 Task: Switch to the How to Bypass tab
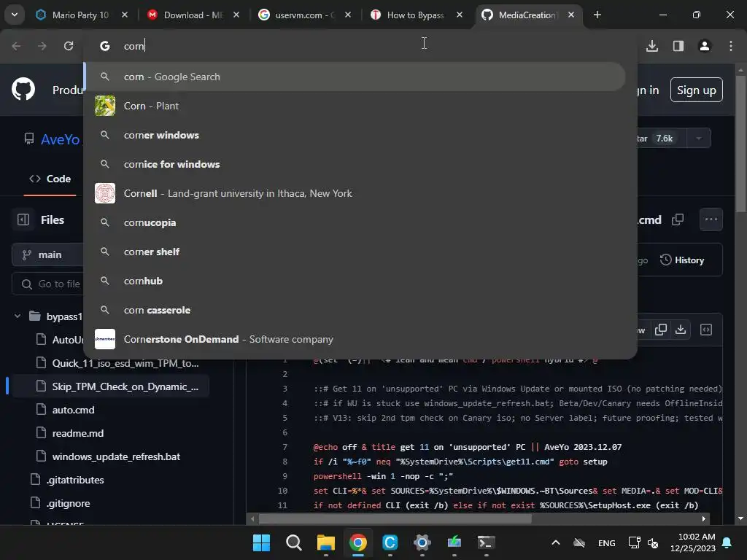click(x=415, y=15)
